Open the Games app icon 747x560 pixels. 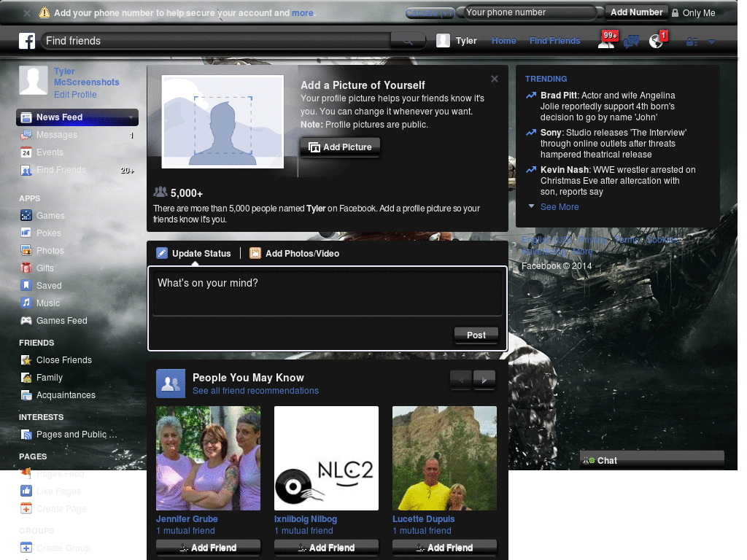click(26, 216)
